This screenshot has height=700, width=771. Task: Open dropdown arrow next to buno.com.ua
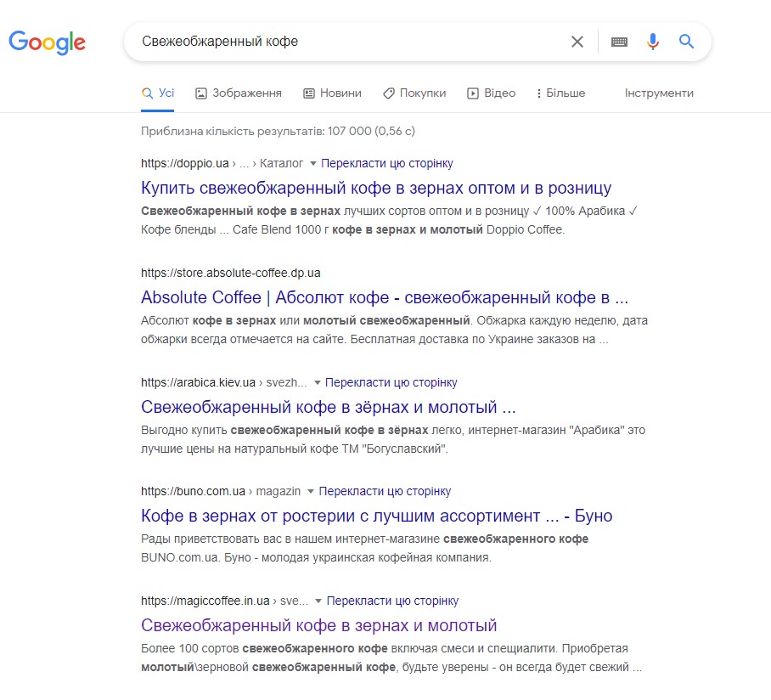pyautogui.click(x=310, y=491)
